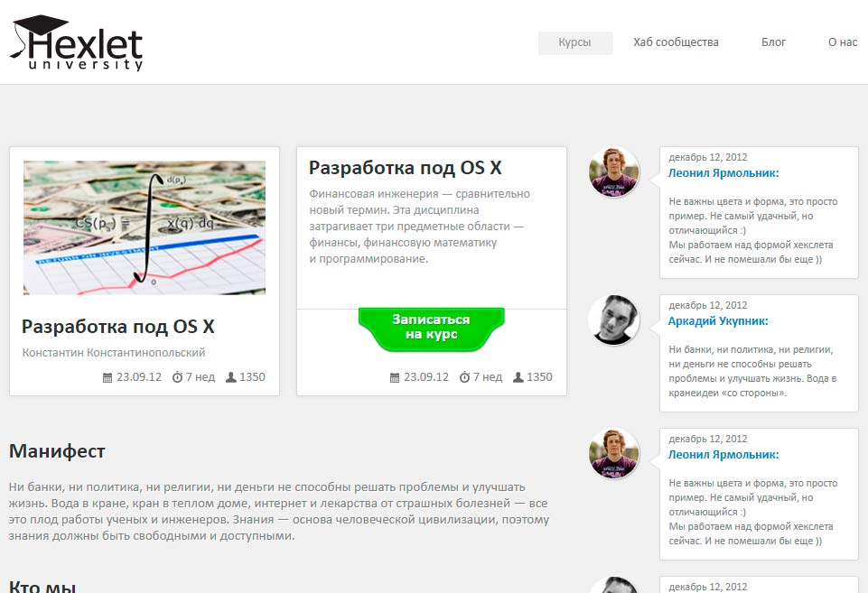Viewport: 868px width, 593px height.
Task: Open Леонил Ярмольник avatar beside Манифест
Action: (x=613, y=454)
